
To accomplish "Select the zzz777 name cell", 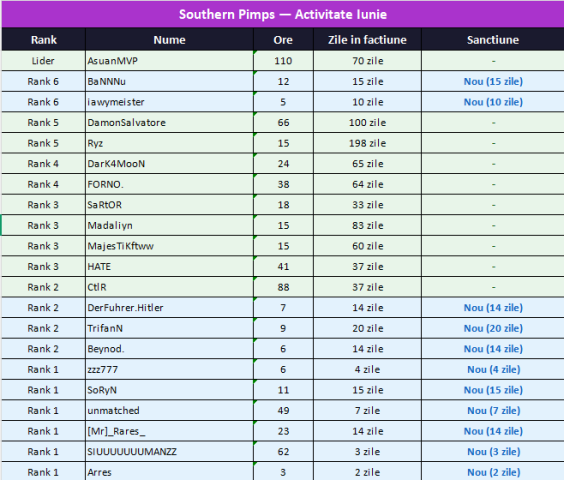I will [x=169, y=370].
